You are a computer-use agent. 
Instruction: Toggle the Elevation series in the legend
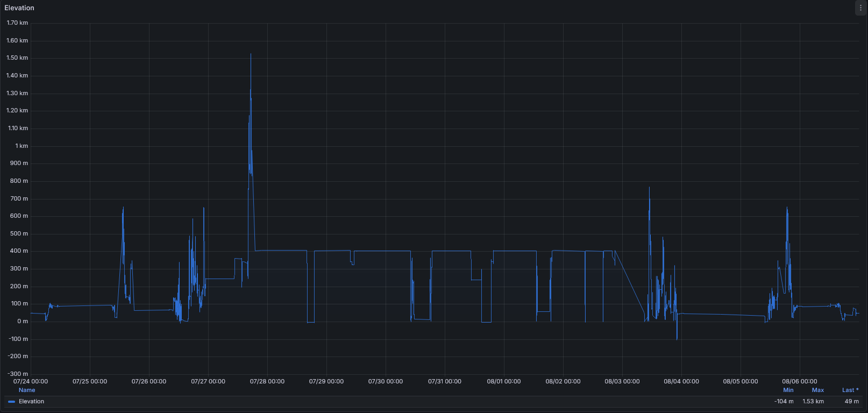coord(32,402)
